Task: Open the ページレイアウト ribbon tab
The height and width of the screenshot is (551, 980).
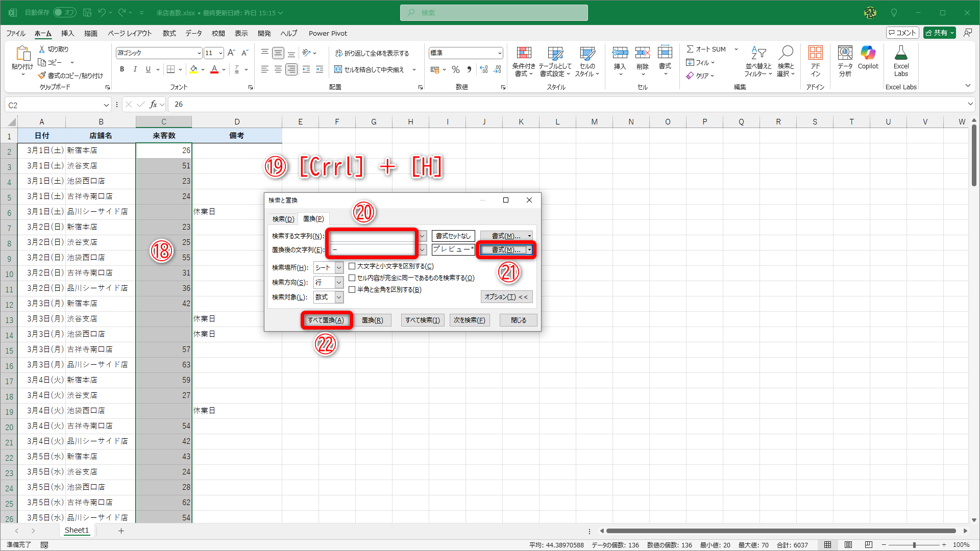Action: click(x=129, y=33)
